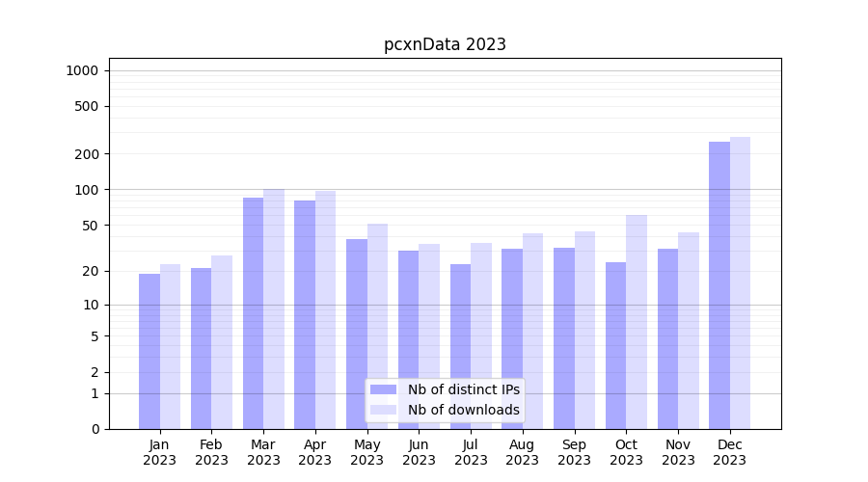Screen dimensions: 868x482
Task: Click the chart title pcxnData 2023
Action: coord(445,44)
